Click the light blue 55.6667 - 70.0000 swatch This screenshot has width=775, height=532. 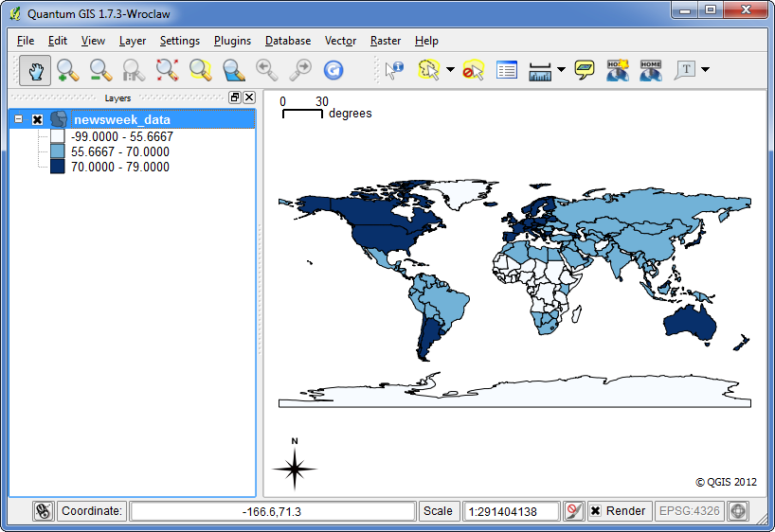(58, 151)
